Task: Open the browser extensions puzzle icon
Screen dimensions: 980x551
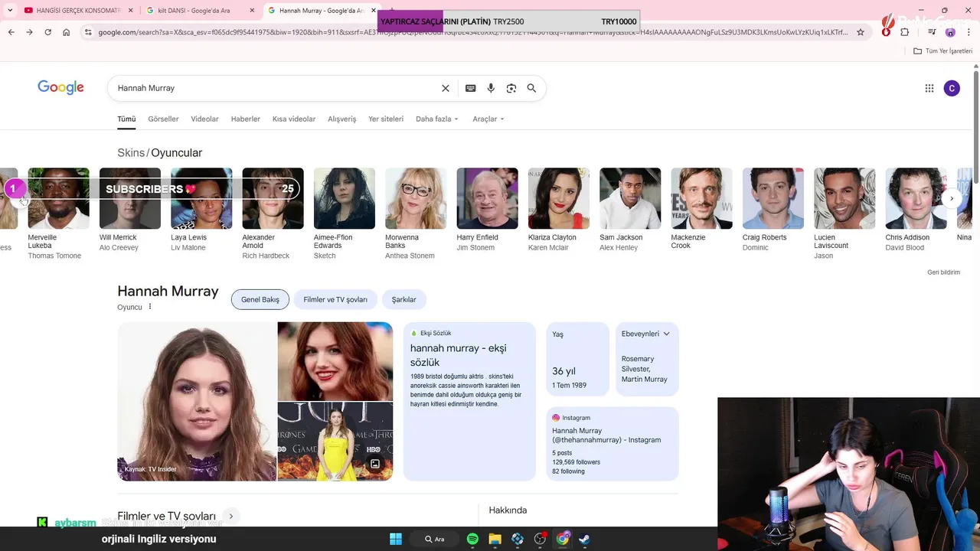Action: click(x=905, y=32)
